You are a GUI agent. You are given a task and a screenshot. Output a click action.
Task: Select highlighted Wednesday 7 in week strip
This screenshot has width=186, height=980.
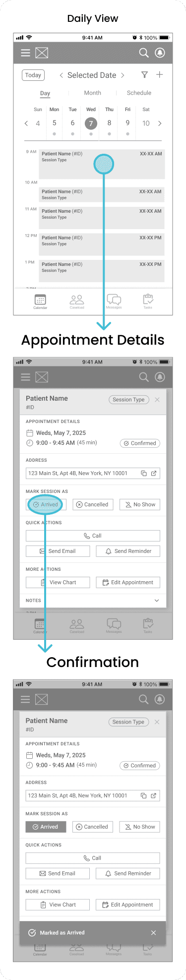pyautogui.click(x=91, y=123)
